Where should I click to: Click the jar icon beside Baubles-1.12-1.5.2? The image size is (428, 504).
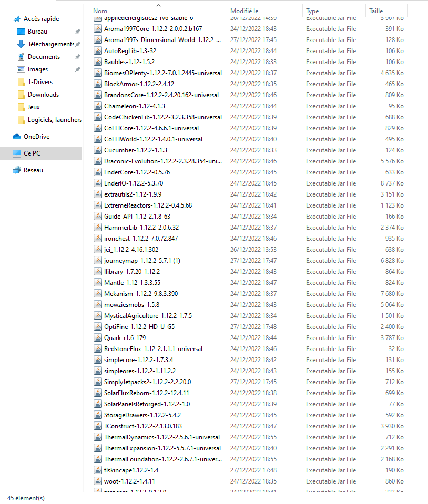click(98, 61)
